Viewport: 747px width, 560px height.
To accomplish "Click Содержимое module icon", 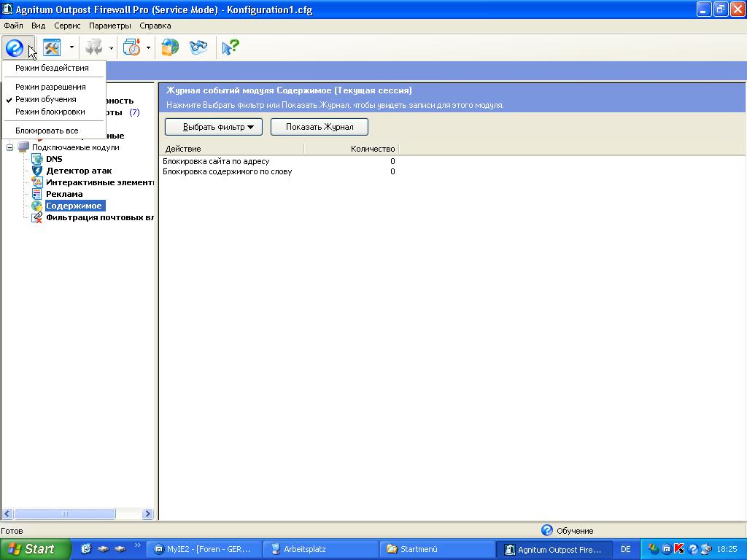I will coord(36,206).
